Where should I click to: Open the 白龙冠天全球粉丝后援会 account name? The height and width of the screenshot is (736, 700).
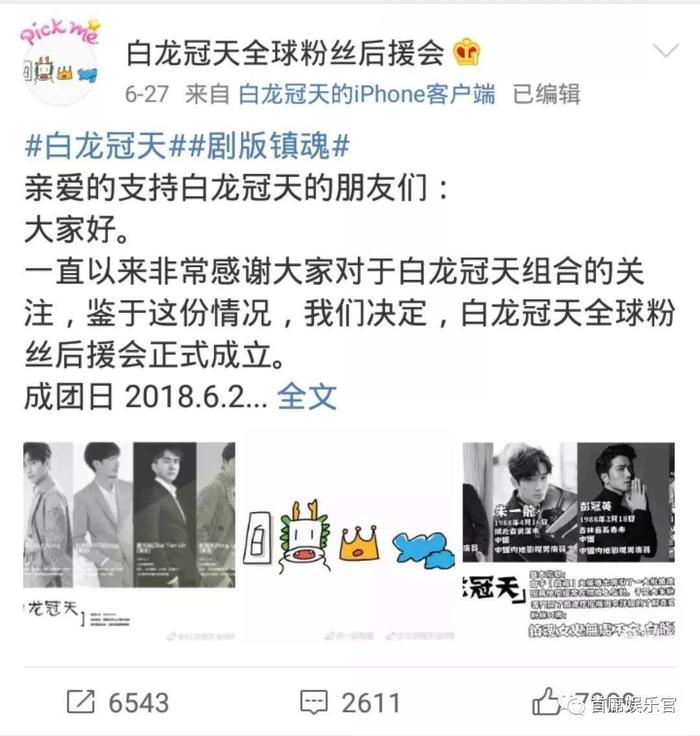[x=285, y=53]
